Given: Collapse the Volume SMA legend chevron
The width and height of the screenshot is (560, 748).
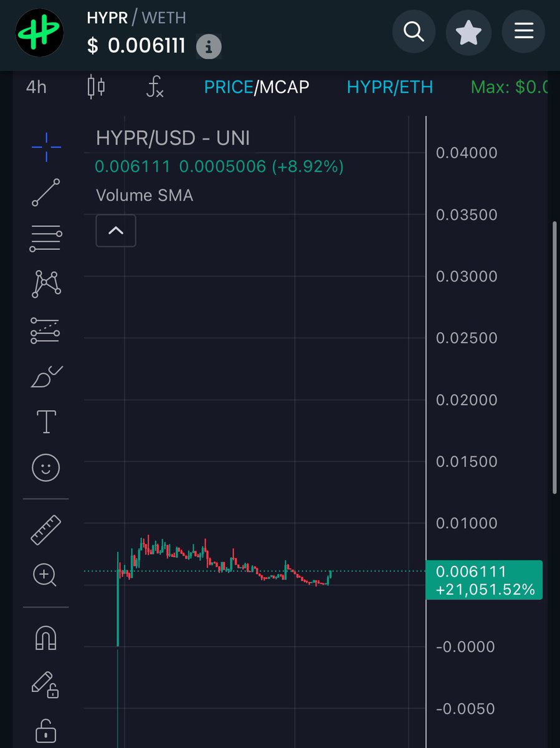Looking at the screenshot, I should [x=115, y=231].
